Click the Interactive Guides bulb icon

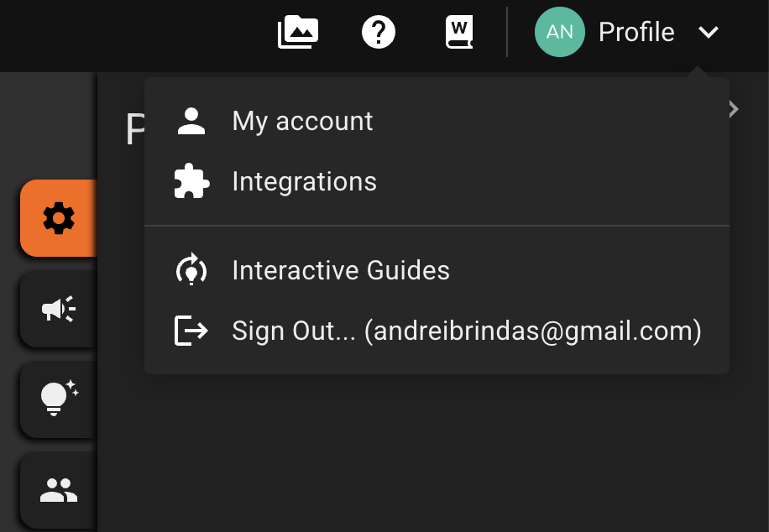(x=192, y=270)
